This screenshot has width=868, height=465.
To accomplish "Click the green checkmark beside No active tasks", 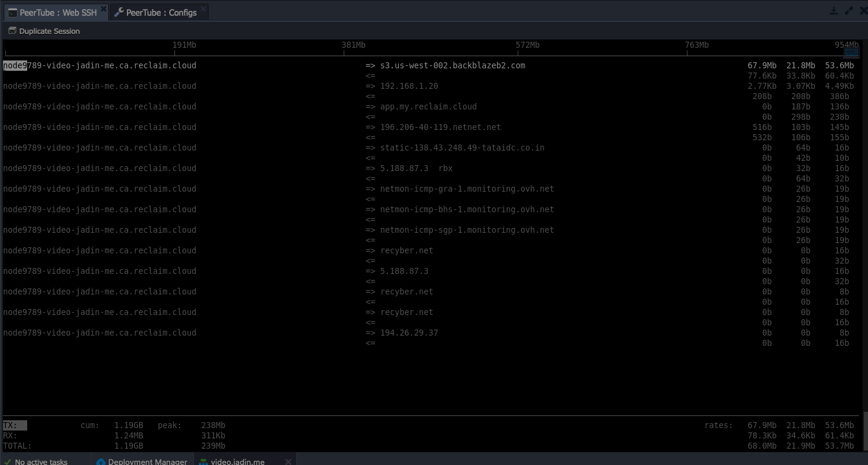I will tap(7, 462).
